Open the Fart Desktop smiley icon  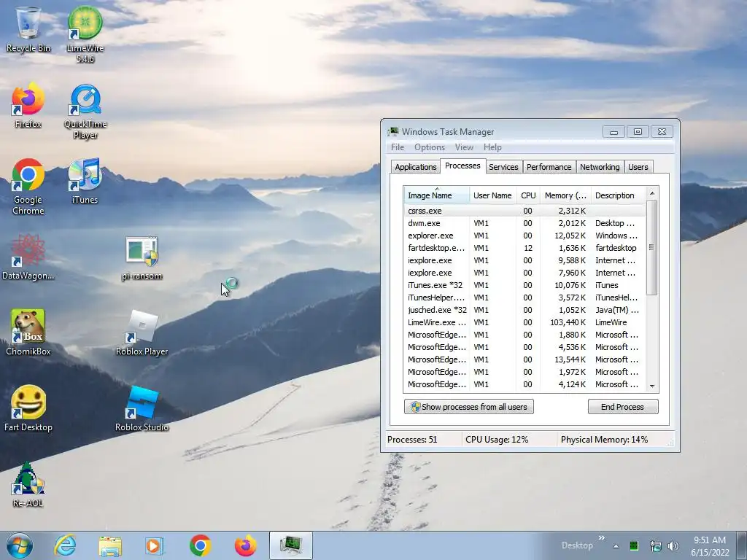28,408
